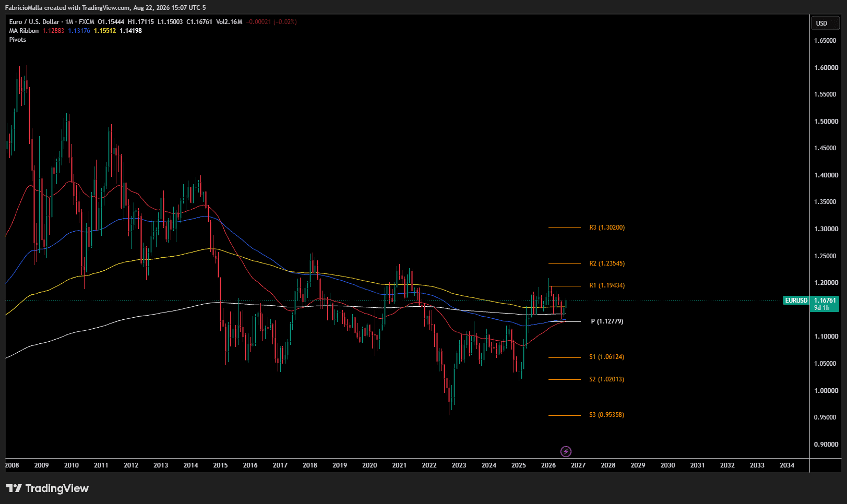This screenshot has height=504, width=847.
Task: Click the S1 (1.06124) pivot label
Action: click(607, 357)
